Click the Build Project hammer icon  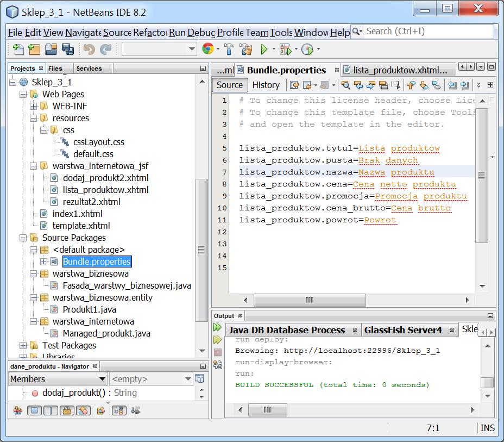coord(229,49)
